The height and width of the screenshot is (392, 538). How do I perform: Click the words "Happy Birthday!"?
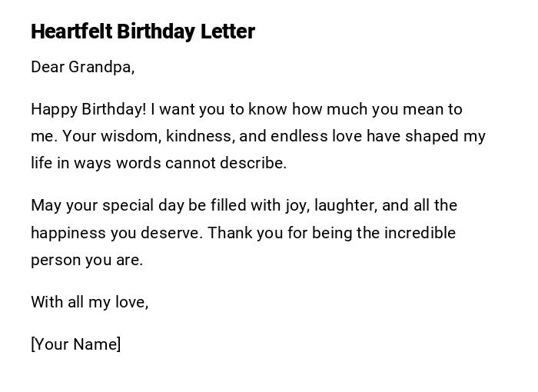[88, 109]
